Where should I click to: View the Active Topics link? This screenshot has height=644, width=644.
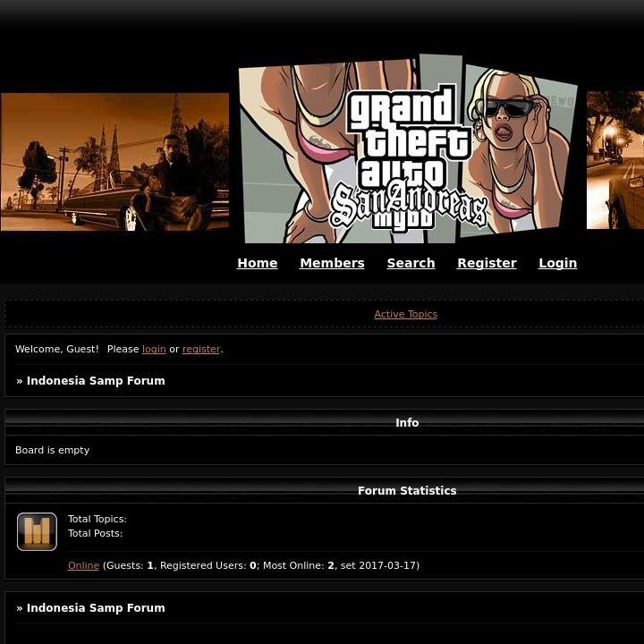point(405,314)
